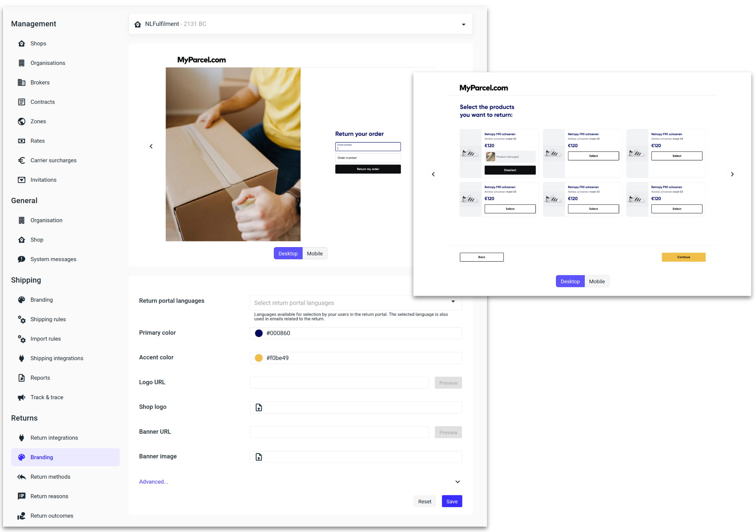Click the Shipping Branding palette icon
The width and height of the screenshot is (756, 532).
pos(22,300)
